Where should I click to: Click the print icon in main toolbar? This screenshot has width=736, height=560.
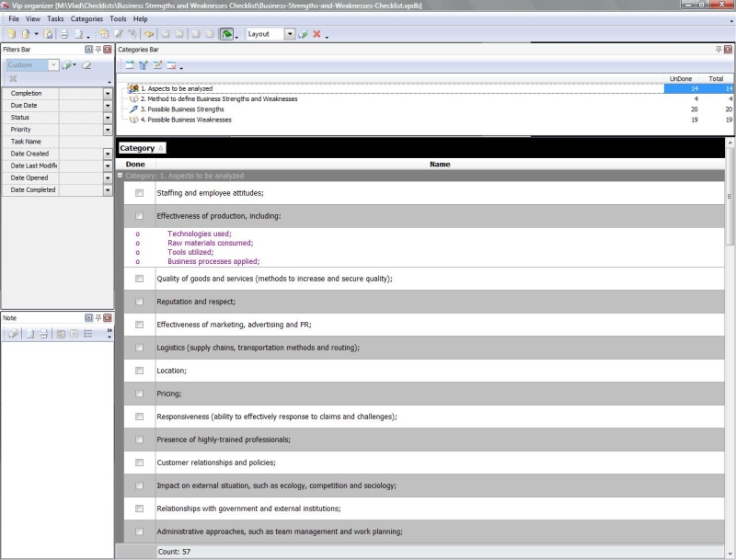pos(64,34)
